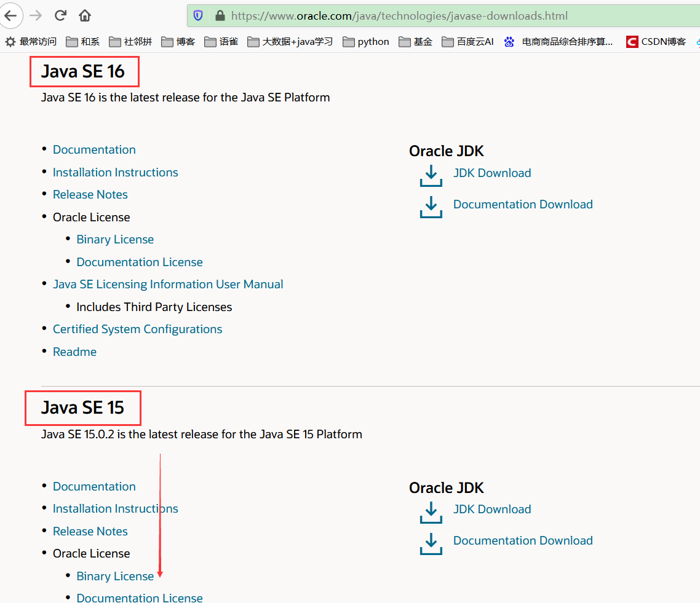Open Java SE 15 Documentation License link
The height and width of the screenshot is (603, 700).
[139, 597]
